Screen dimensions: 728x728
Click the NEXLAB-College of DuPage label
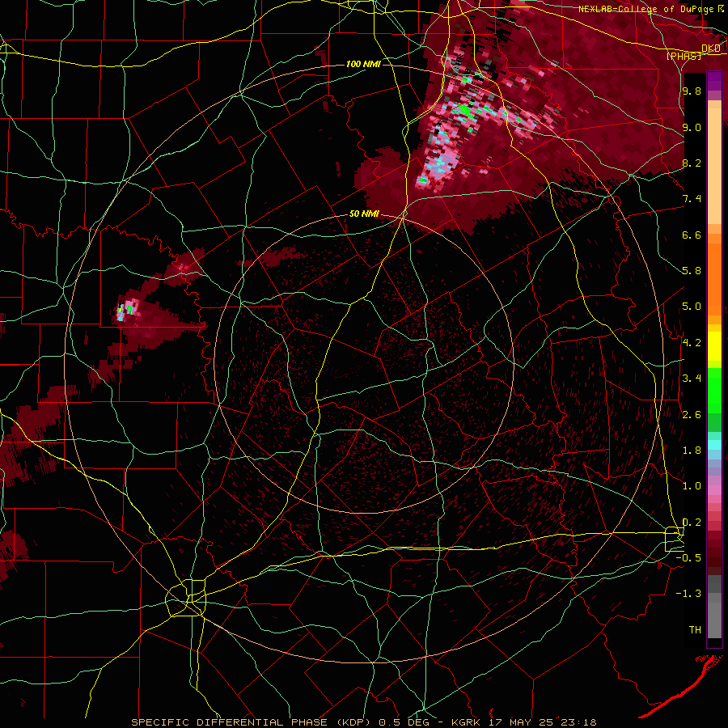[646, 9]
